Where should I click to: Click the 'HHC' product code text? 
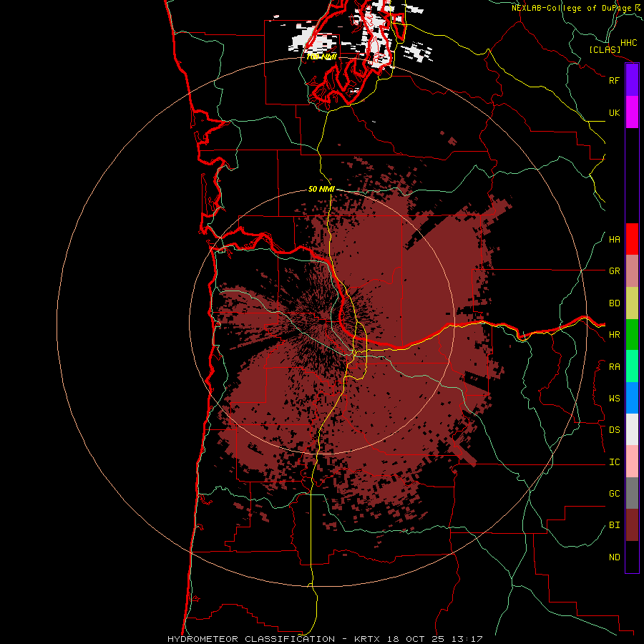[x=628, y=43]
